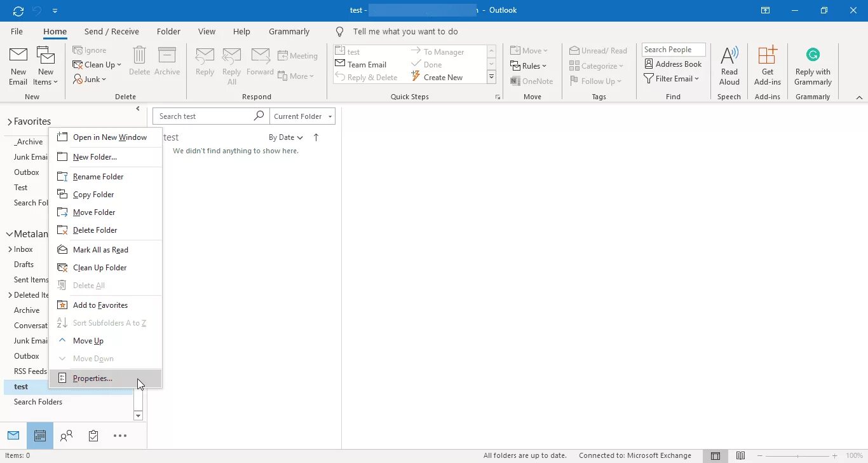Open the Ribbon Display Options icon
The width and height of the screenshot is (868, 463).
click(765, 11)
